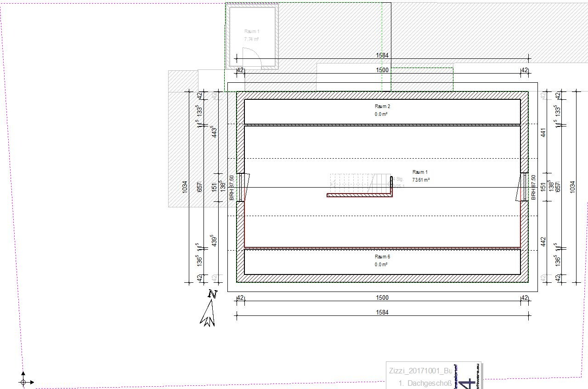Click the Raum 1 73.61 m² label
This screenshot has width=588, height=389.
click(420, 176)
